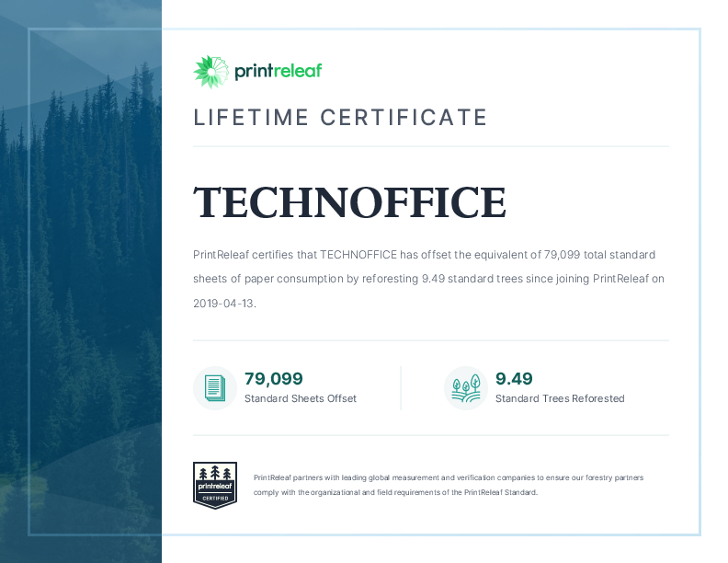Click the paper sheets icon
The image size is (728, 563).
pyautogui.click(x=214, y=387)
